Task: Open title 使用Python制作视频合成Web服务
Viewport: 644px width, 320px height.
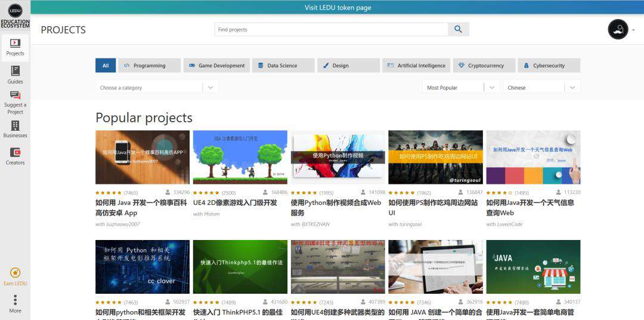Action: (336, 208)
